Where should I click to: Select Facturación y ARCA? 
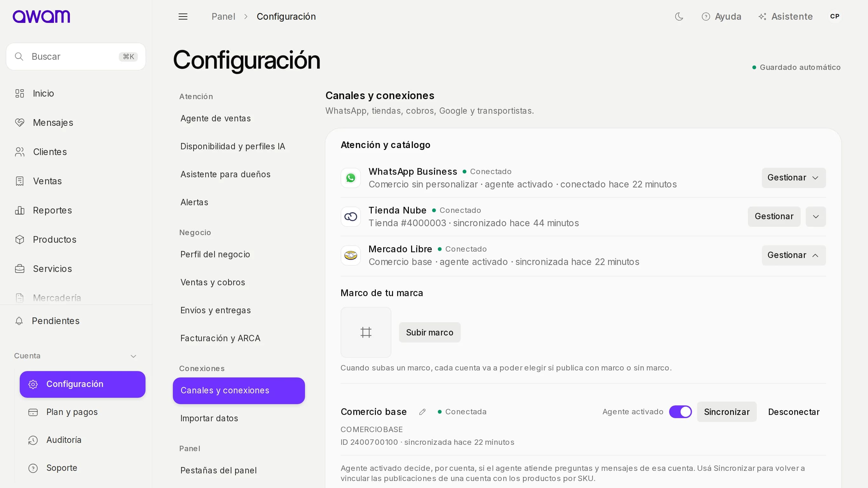pos(239,338)
